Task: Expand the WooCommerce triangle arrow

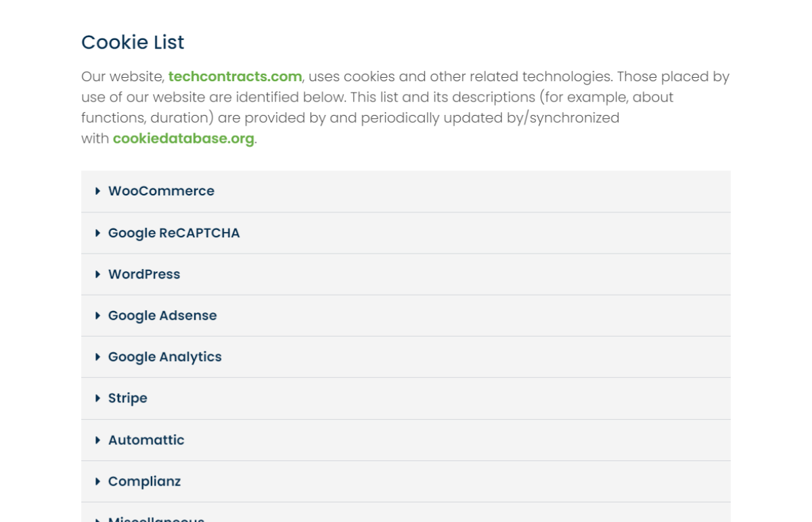Action: coord(97,191)
